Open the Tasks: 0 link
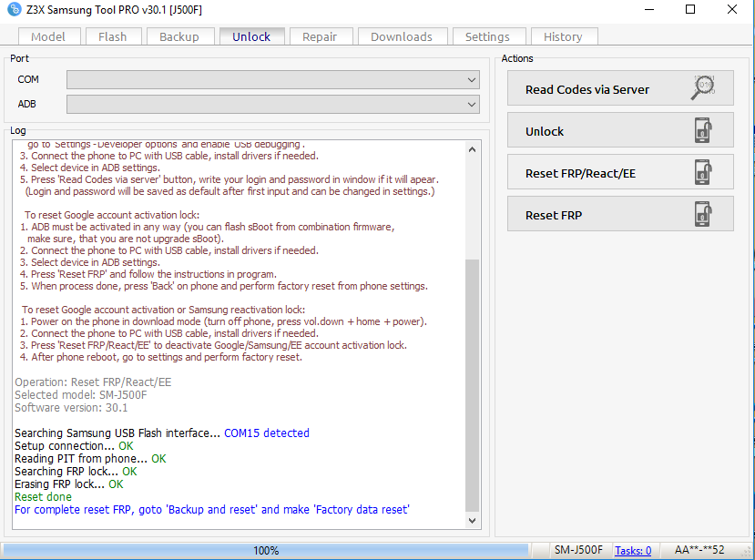Viewport: 755px width, 560px height. click(x=633, y=550)
